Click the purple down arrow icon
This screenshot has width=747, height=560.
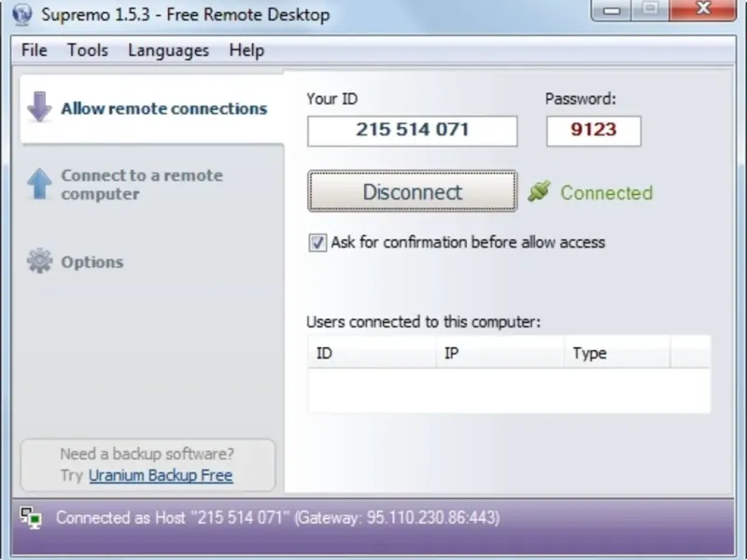pos(39,106)
